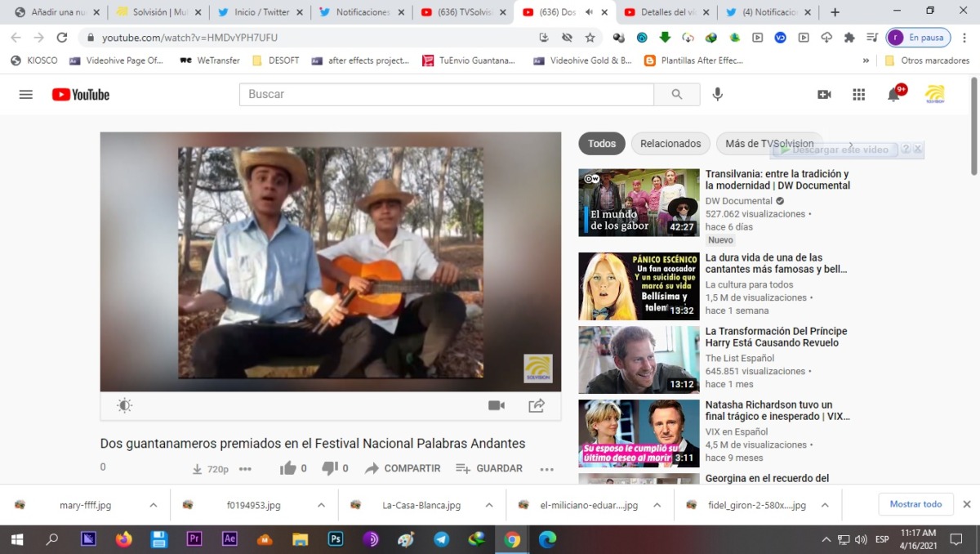Screen dimensions: 980x554
Task: Go back to previous page
Action: coord(16,38)
